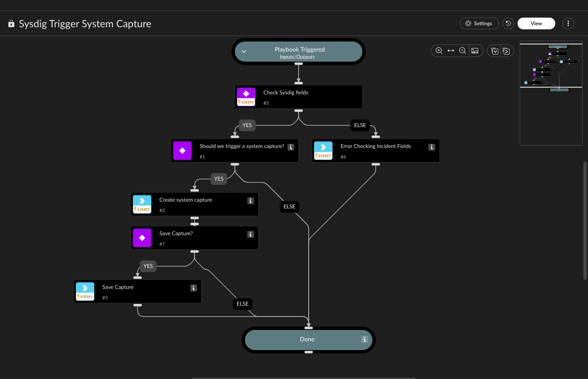Image resolution: width=588 pixels, height=379 pixels.
Task: Arrange tasks sideways with stacked-right icon
Action: 506,51
